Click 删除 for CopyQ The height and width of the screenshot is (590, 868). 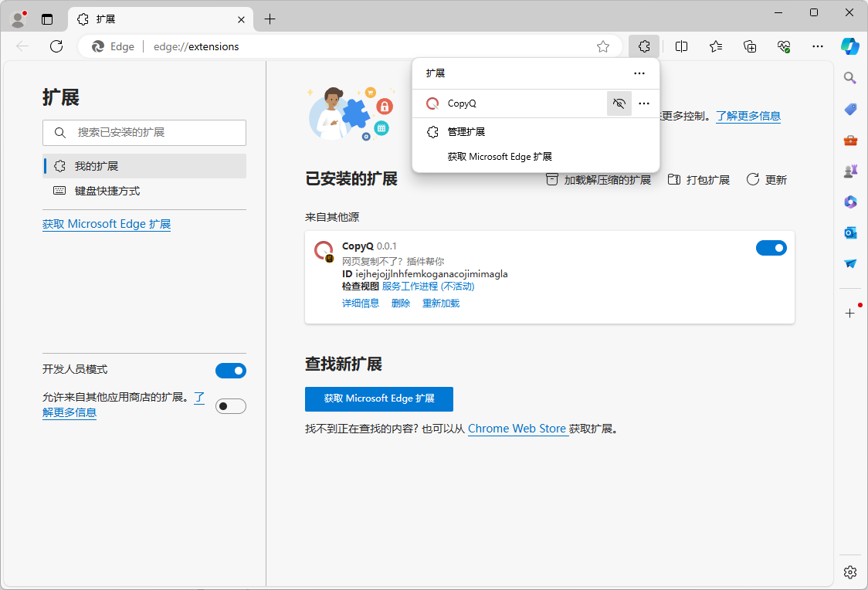click(401, 303)
